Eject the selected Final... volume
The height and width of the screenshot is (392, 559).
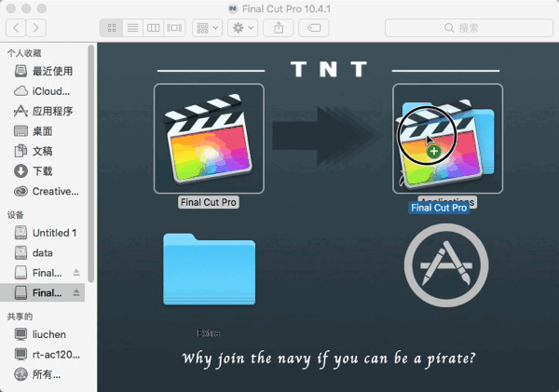[x=76, y=292]
